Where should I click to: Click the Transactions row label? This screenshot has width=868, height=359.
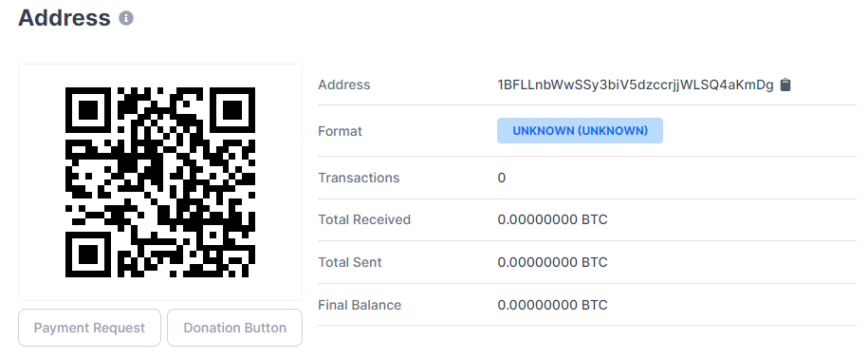pyautogui.click(x=359, y=178)
